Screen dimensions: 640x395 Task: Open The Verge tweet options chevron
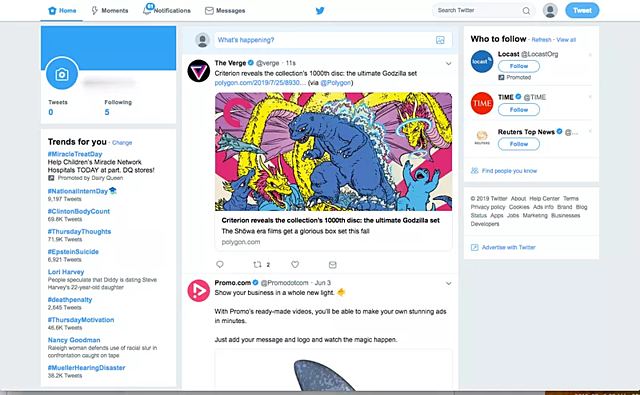(448, 64)
